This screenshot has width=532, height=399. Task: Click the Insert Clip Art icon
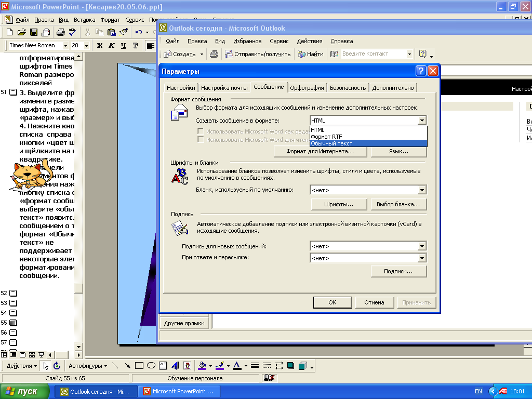pos(187,365)
